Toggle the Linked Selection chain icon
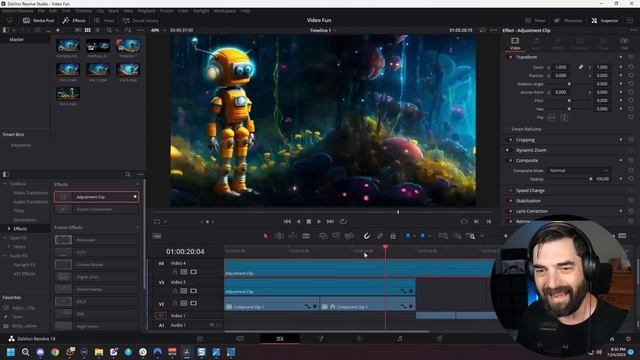The image size is (640, 360). [380, 236]
